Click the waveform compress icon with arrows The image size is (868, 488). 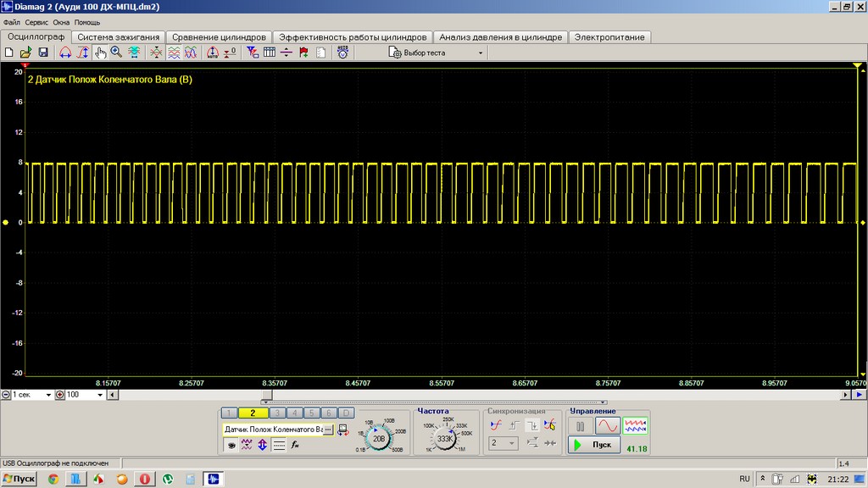(157, 53)
